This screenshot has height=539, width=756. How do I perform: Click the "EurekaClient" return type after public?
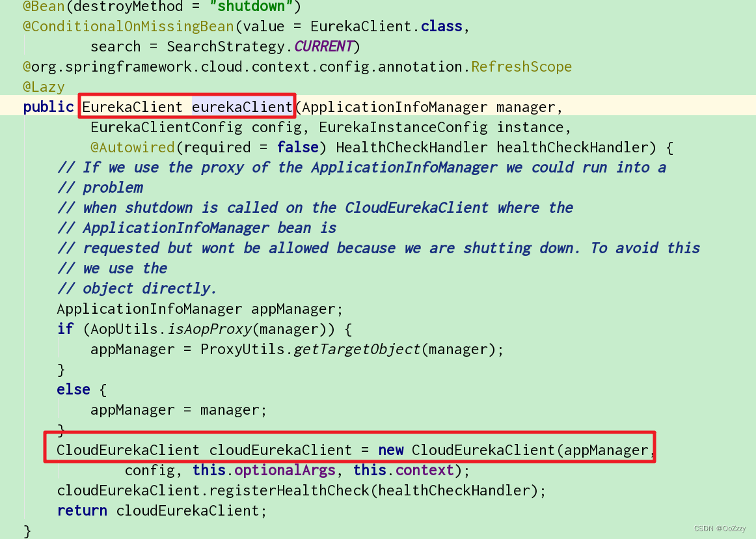pyautogui.click(x=133, y=107)
